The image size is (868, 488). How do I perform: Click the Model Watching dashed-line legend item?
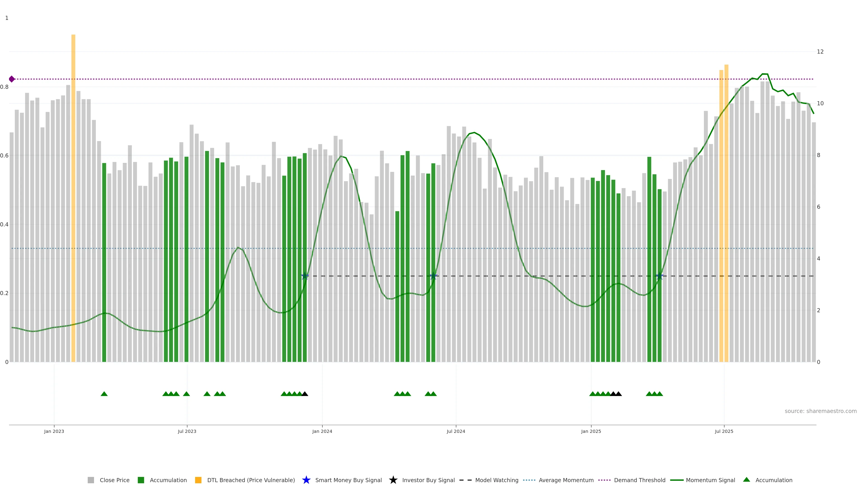coord(496,480)
